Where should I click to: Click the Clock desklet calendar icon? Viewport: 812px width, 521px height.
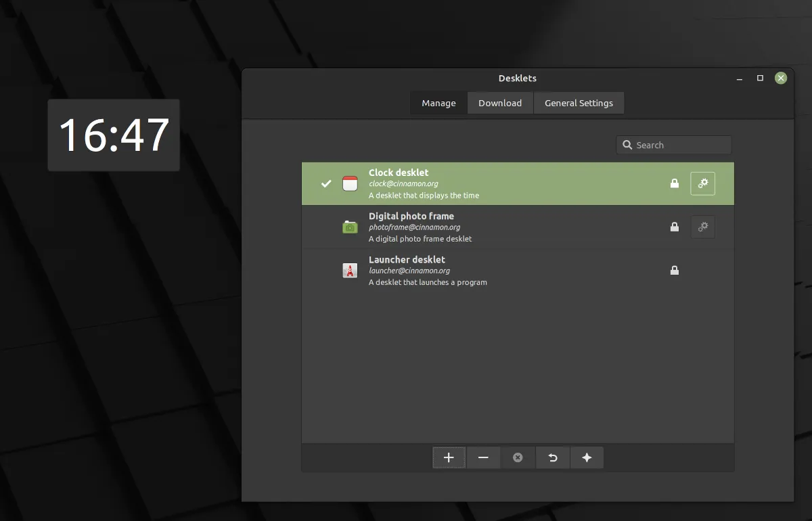(350, 183)
